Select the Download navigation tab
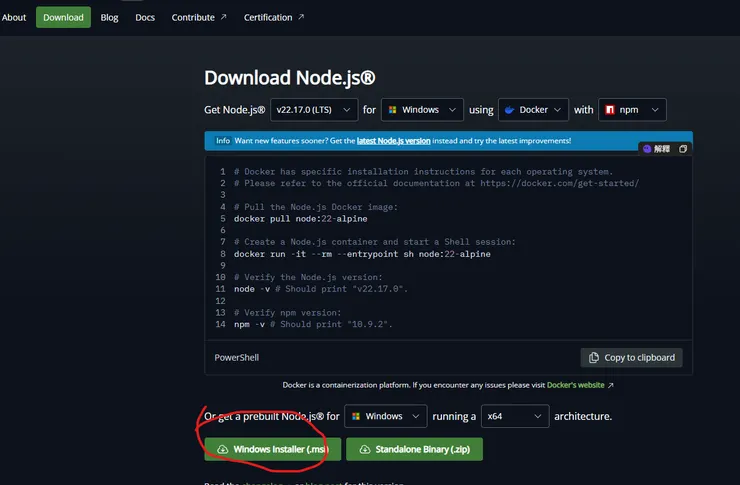740x485 pixels. (x=63, y=17)
